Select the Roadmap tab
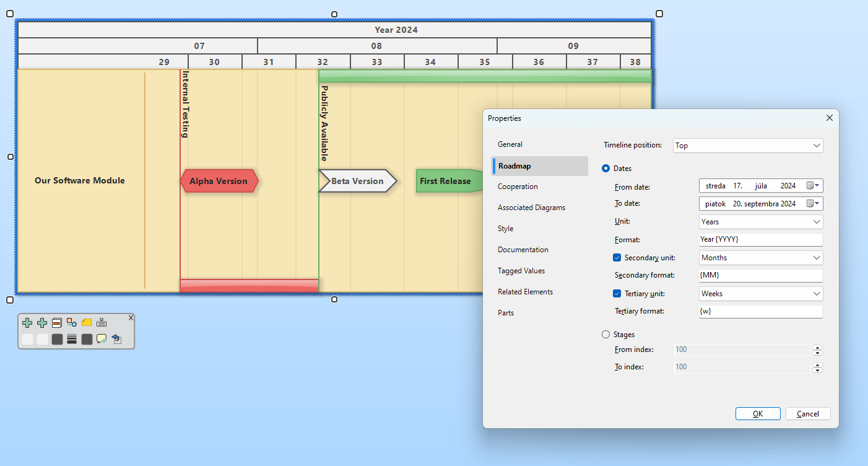The image size is (868, 466). [x=539, y=166]
